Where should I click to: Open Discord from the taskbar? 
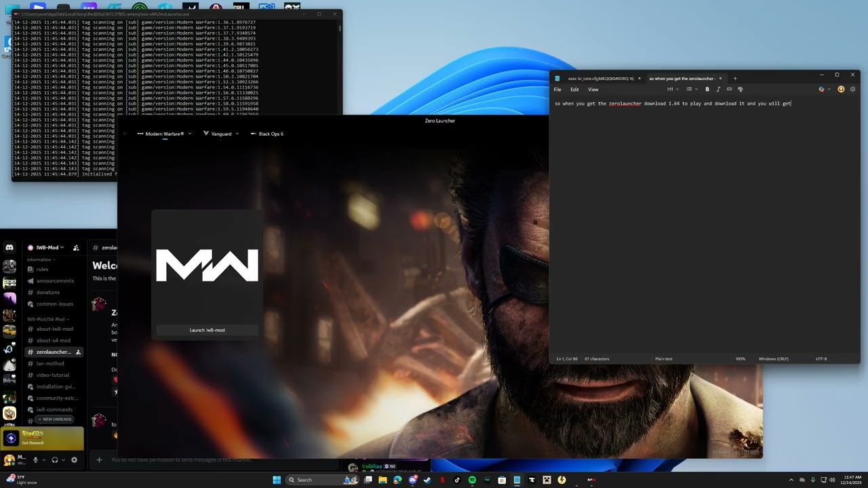(412, 480)
